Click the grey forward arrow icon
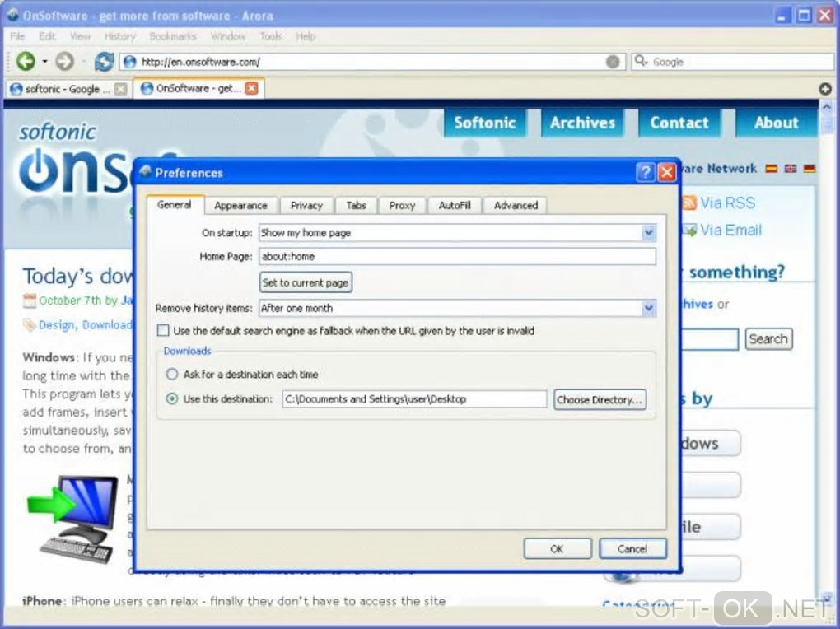This screenshot has width=840, height=629. tap(65, 61)
